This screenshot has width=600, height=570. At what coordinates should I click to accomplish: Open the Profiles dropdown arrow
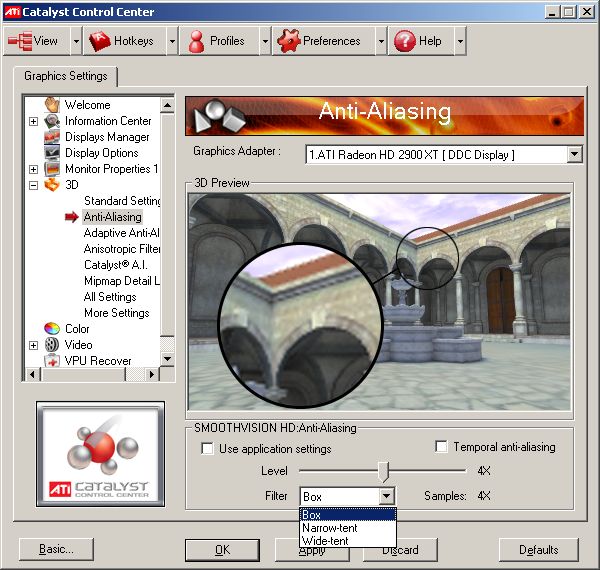265,41
